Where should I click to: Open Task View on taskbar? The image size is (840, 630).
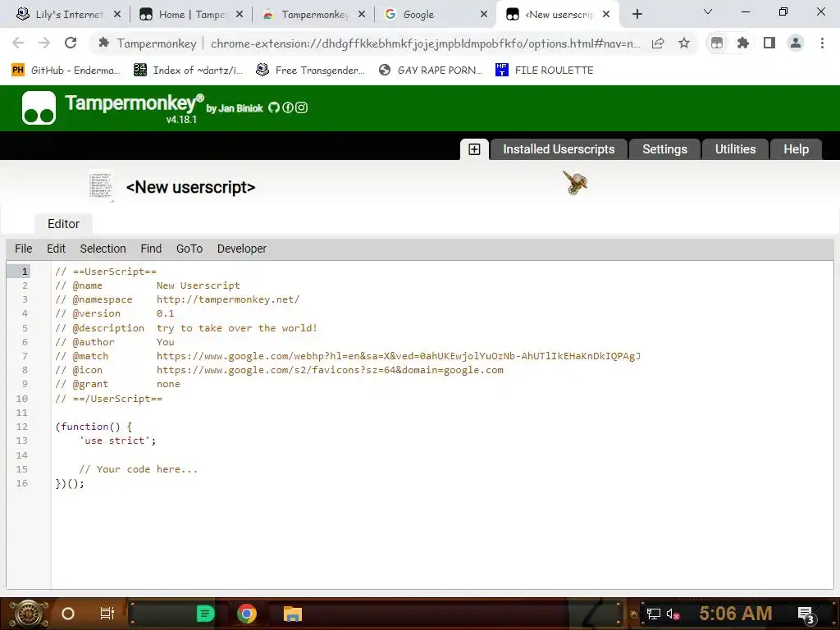click(x=107, y=614)
